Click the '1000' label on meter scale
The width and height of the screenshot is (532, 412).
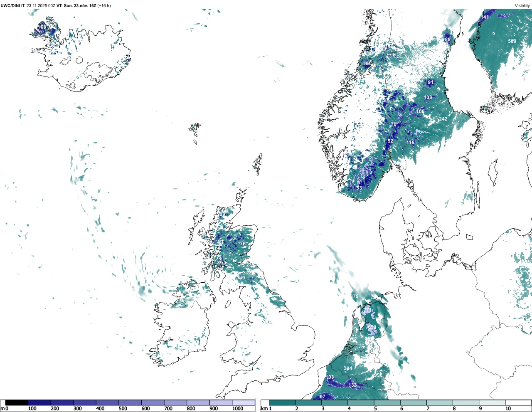tap(238, 409)
